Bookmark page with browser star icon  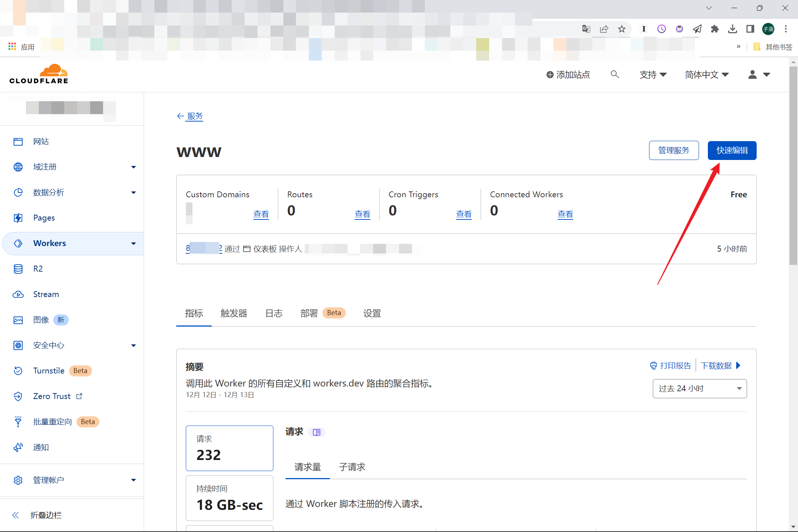(622, 29)
